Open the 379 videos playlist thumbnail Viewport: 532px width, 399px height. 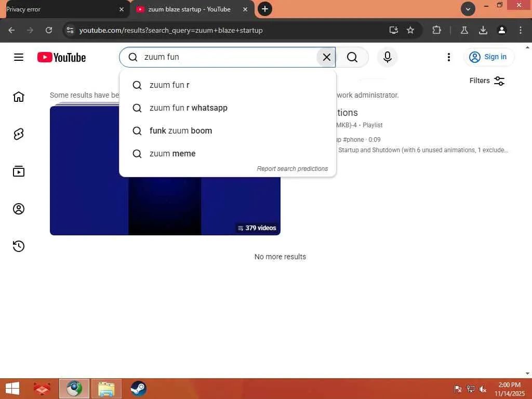(165, 170)
